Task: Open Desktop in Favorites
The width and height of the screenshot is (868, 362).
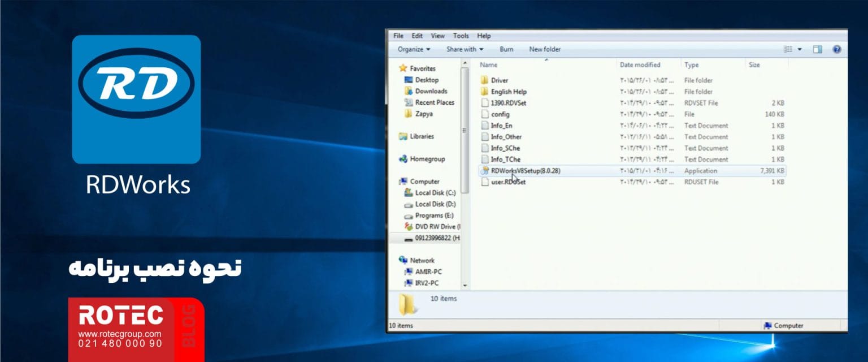Action: 427,80
